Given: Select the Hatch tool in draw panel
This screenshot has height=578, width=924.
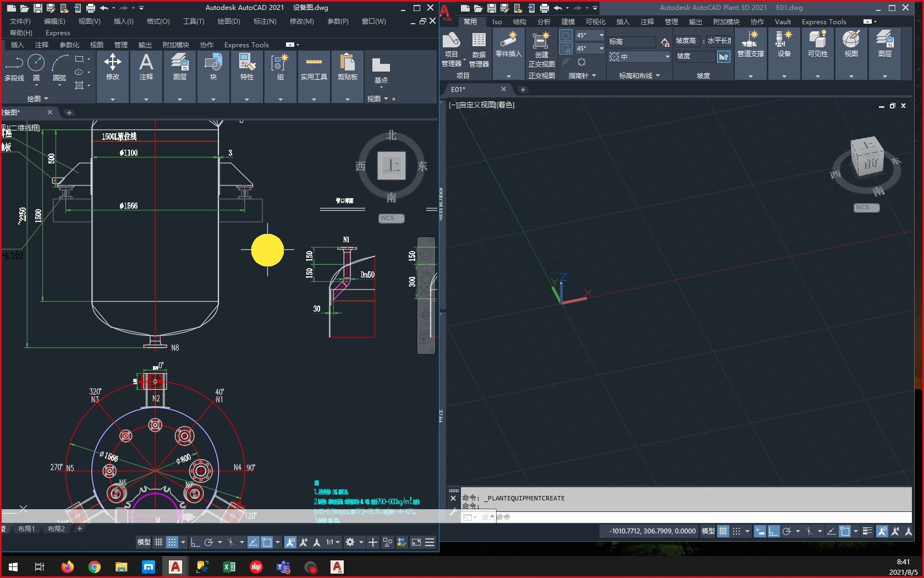Looking at the screenshot, I should pyautogui.click(x=79, y=85).
